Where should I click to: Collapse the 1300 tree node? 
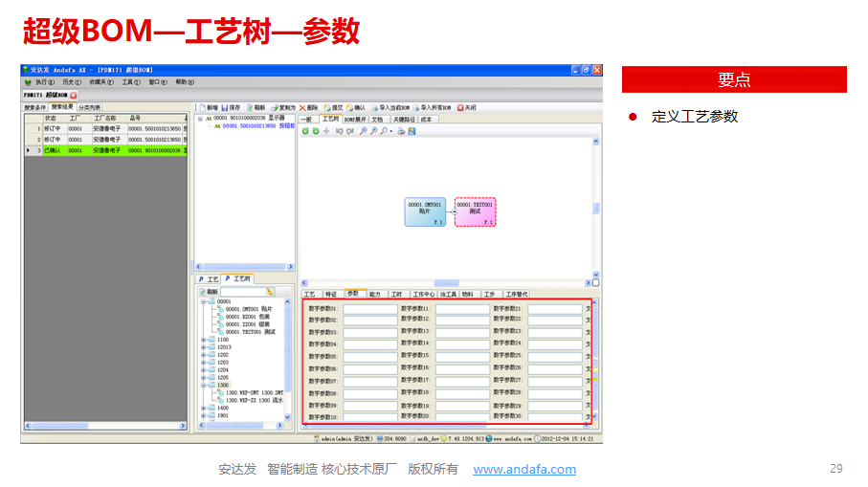203,386
